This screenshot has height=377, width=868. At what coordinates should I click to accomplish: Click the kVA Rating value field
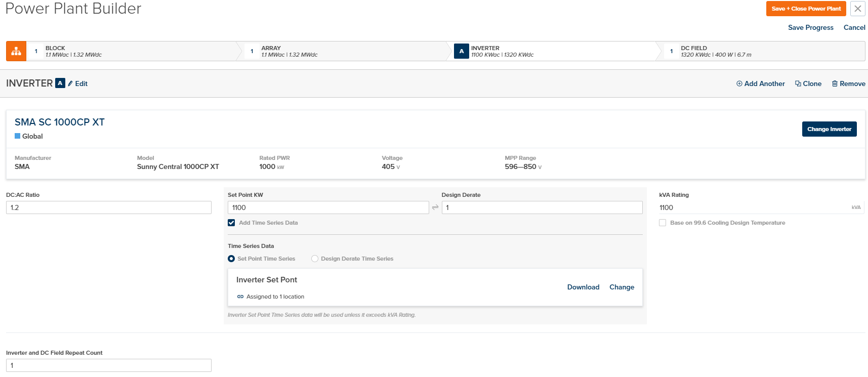coord(761,207)
